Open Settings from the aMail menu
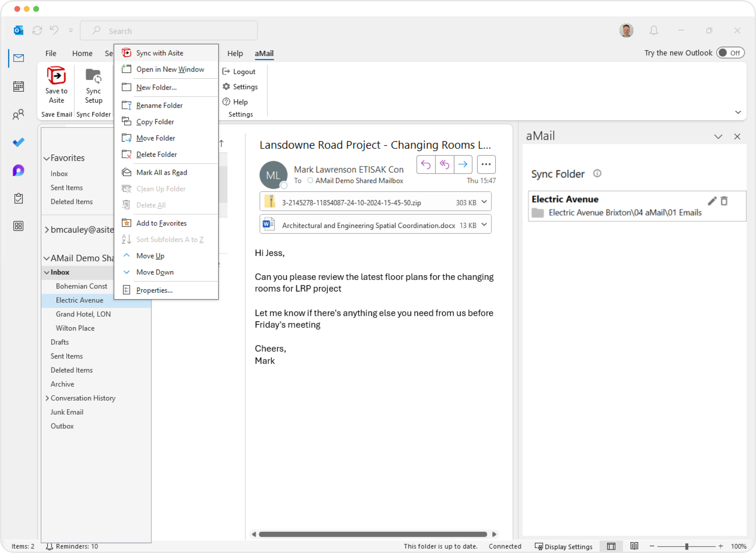 pyautogui.click(x=246, y=87)
